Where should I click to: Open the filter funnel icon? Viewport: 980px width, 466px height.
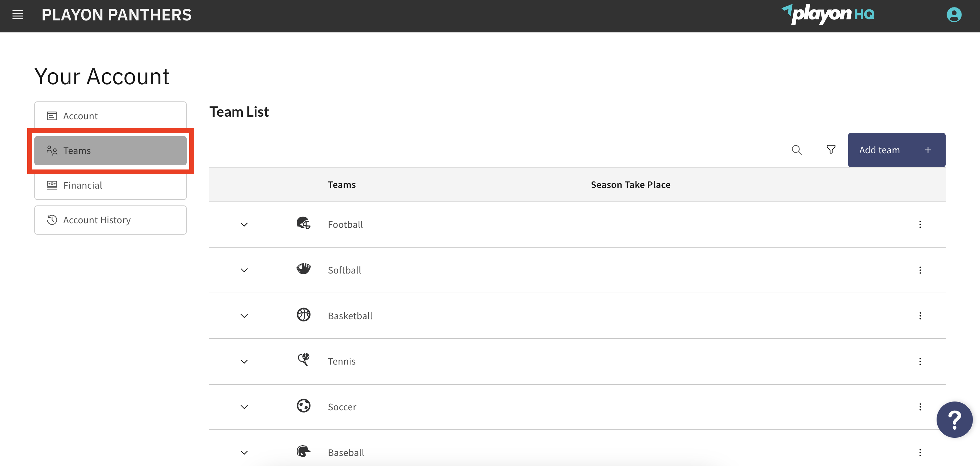831,149
